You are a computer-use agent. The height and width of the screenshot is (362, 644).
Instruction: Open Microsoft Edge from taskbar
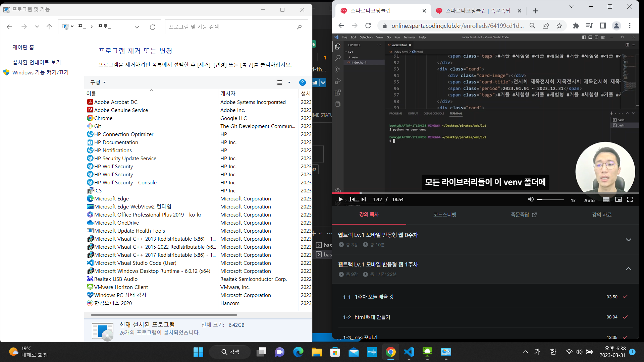tap(298, 352)
